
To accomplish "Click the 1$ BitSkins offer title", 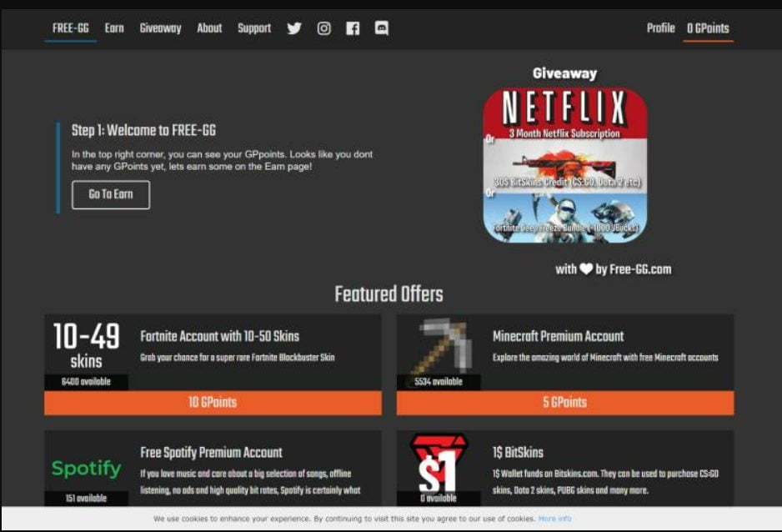I will pyautogui.click(x=519, y=453).
